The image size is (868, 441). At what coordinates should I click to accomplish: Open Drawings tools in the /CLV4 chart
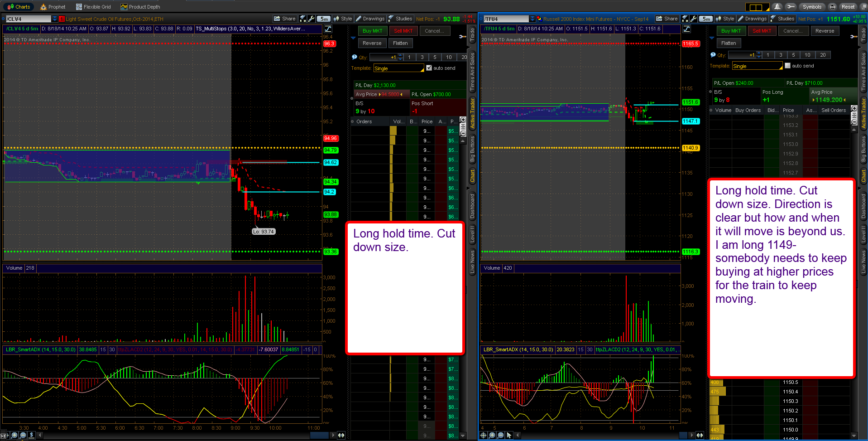[370, 19]
